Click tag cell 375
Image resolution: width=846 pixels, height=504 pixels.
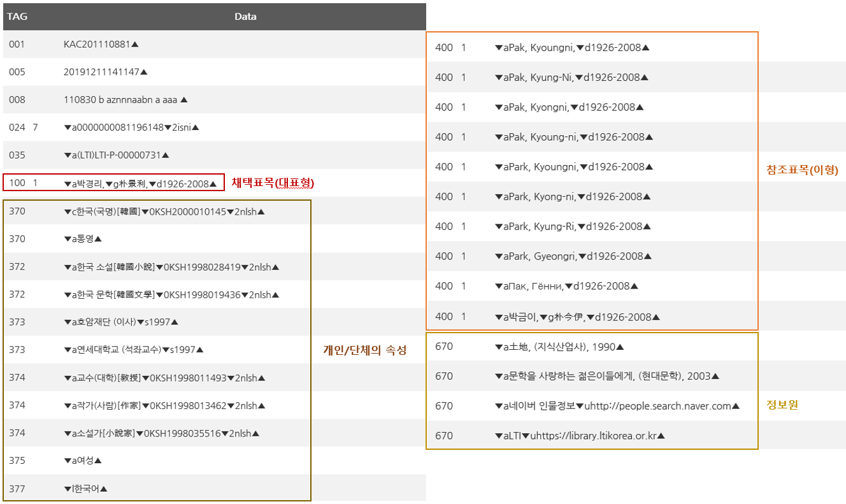point(17,460)
